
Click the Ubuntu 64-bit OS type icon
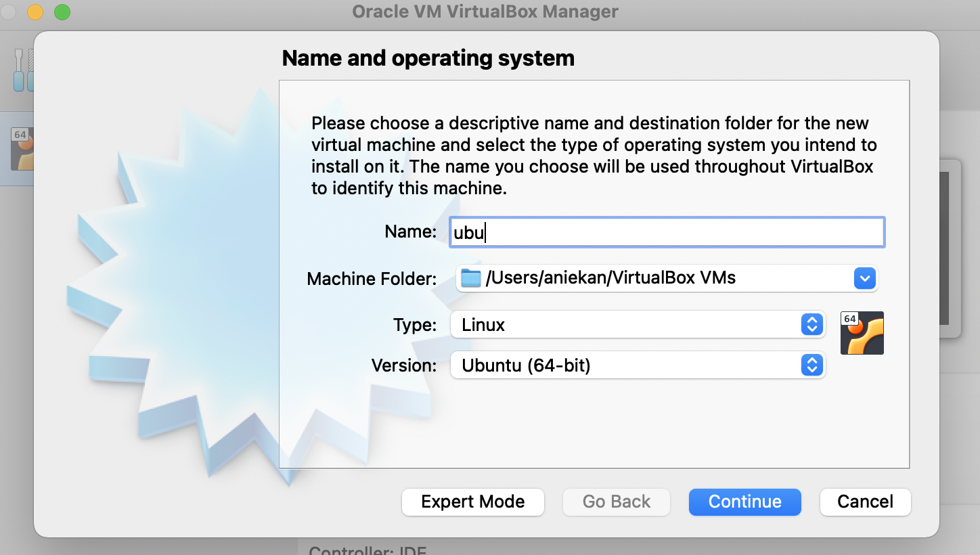pos(862,333)
